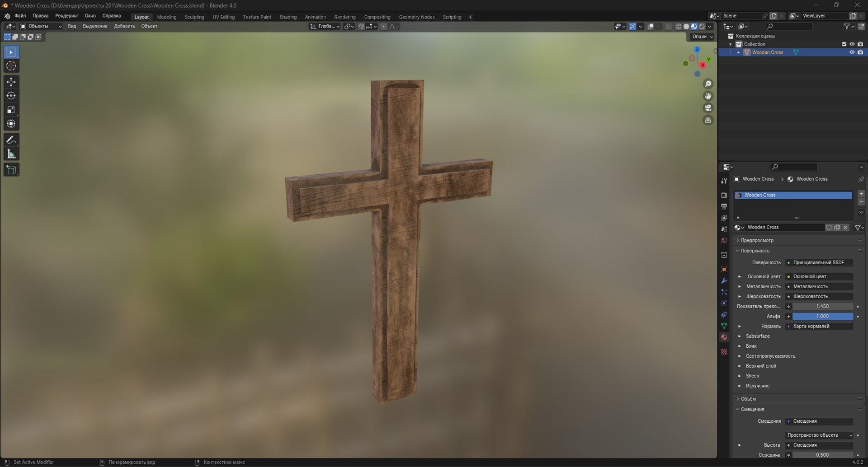Select the Annotate pencil tool
868x467 pixels.
11,140
